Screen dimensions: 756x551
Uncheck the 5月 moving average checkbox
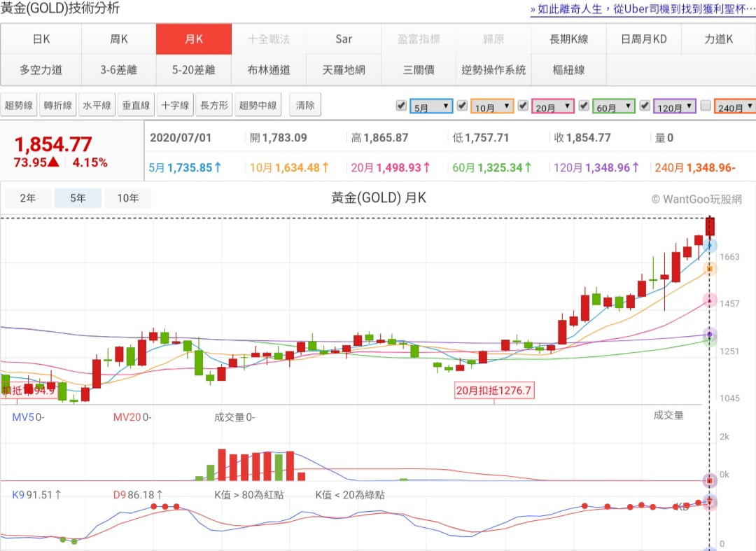(401, 106)
